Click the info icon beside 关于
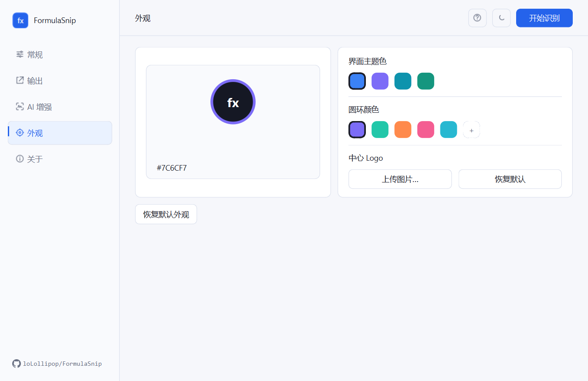 point(20,159)
